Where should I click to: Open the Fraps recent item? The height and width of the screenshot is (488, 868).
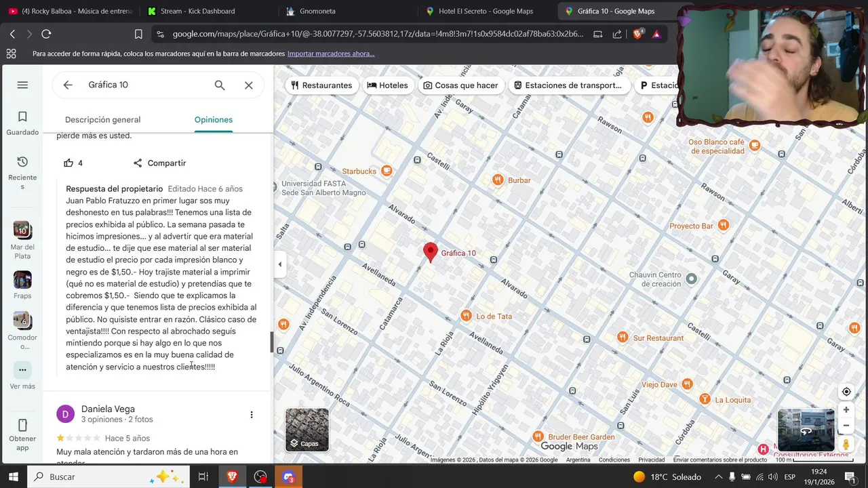(22, 285)
